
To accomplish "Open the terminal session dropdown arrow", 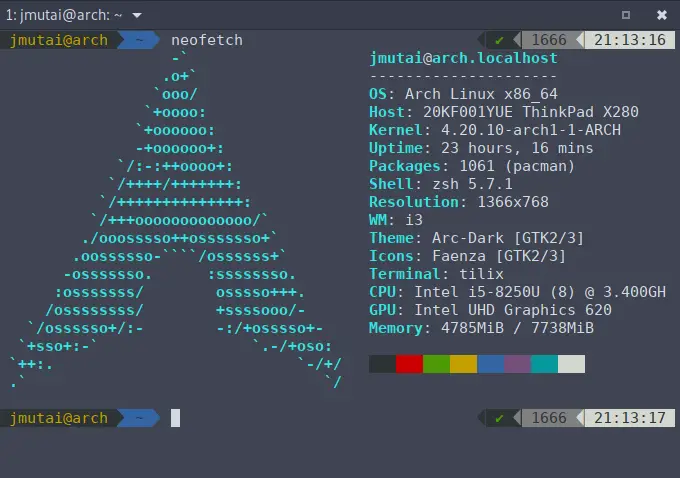I will (137, 16).
